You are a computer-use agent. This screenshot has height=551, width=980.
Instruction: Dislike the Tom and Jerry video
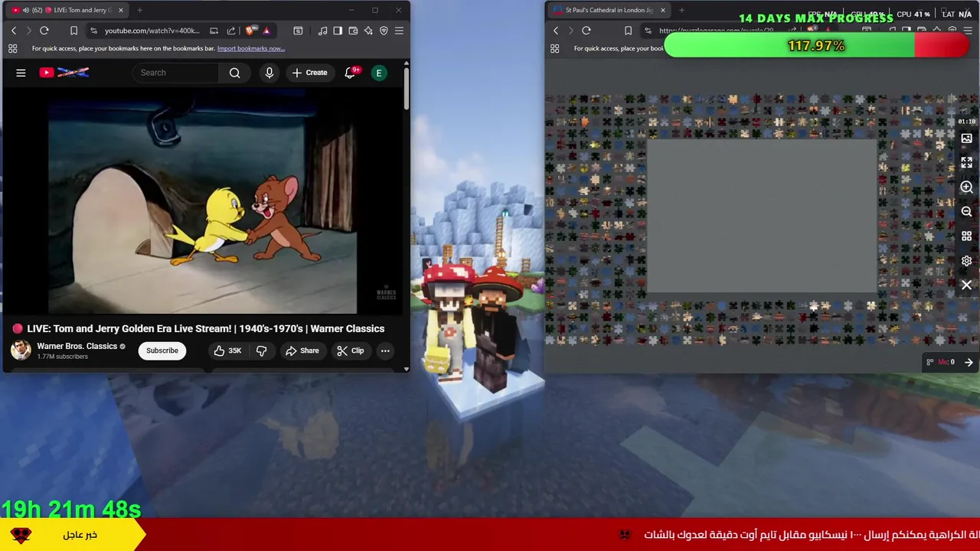(x=261, y=350)
